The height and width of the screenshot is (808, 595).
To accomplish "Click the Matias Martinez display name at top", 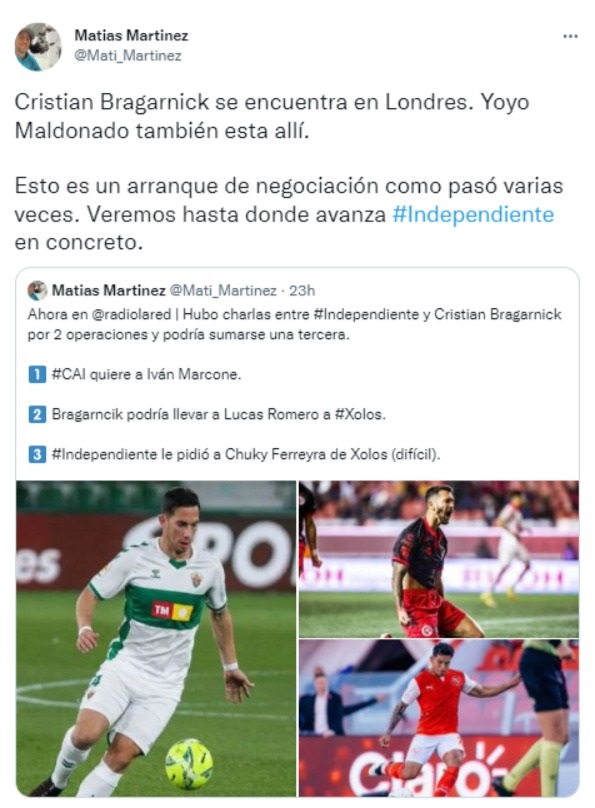I will point(131,35).
